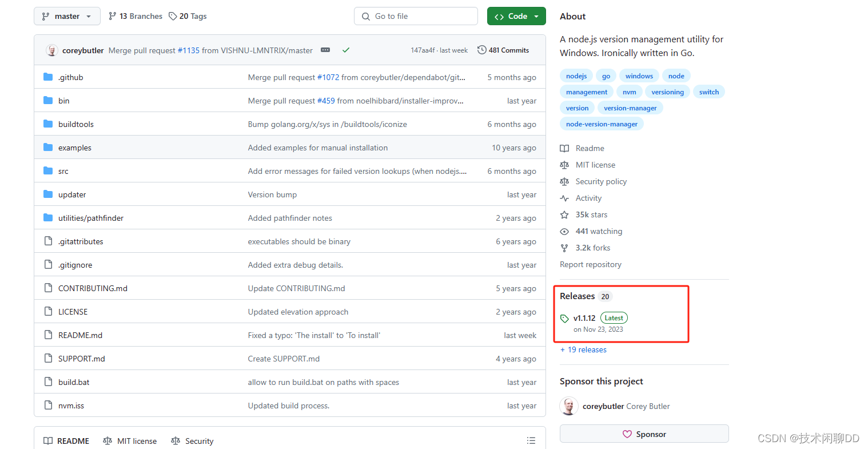The height and width of the screenshot is (449, 868).
Task: Click the Sponsor button
Action: (644, 434)
